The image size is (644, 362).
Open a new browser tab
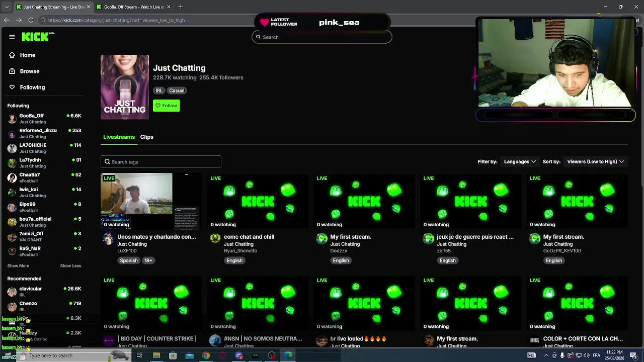click(x=181, y=7)
